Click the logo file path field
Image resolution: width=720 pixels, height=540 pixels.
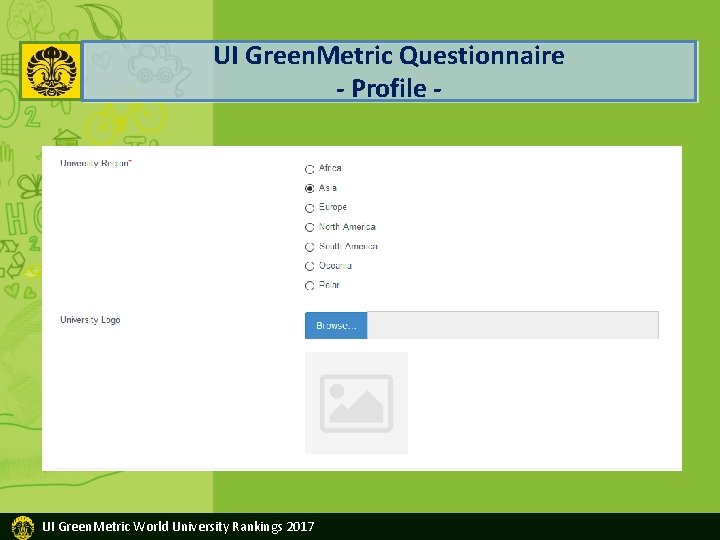point(512,326)
